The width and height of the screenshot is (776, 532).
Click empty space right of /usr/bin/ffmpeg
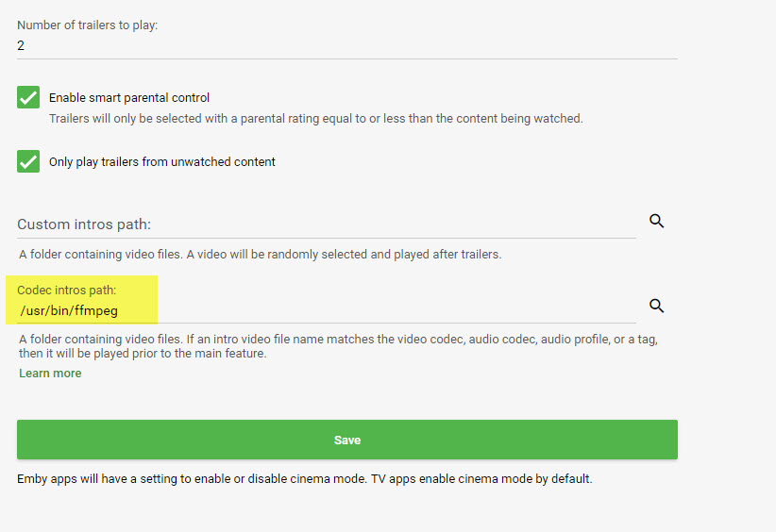coord(378,310)
